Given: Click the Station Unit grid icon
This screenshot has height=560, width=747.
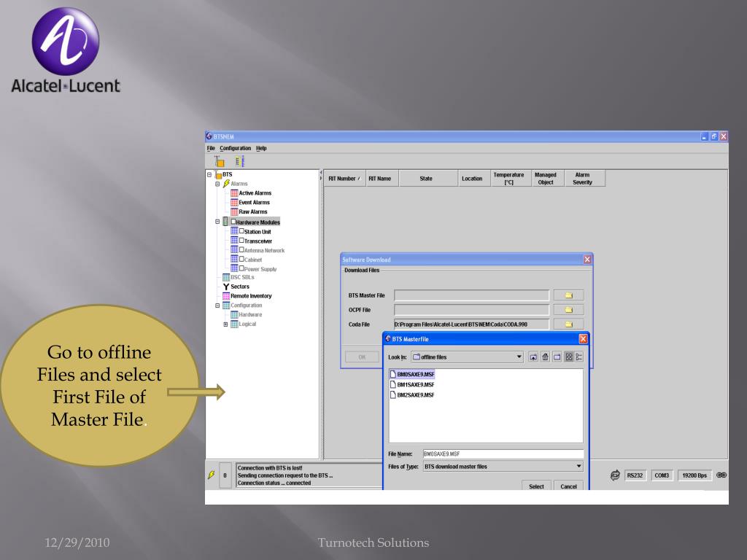Looking at the screenshot, I should point(234,231).
